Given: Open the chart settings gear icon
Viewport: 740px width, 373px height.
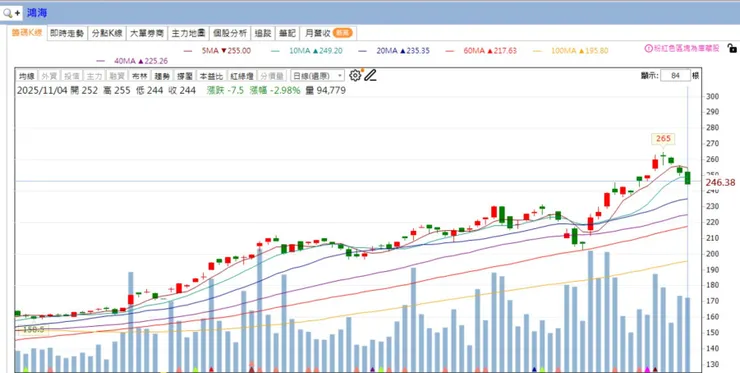Looking at the screenshot, I should (x=355, y=76).
